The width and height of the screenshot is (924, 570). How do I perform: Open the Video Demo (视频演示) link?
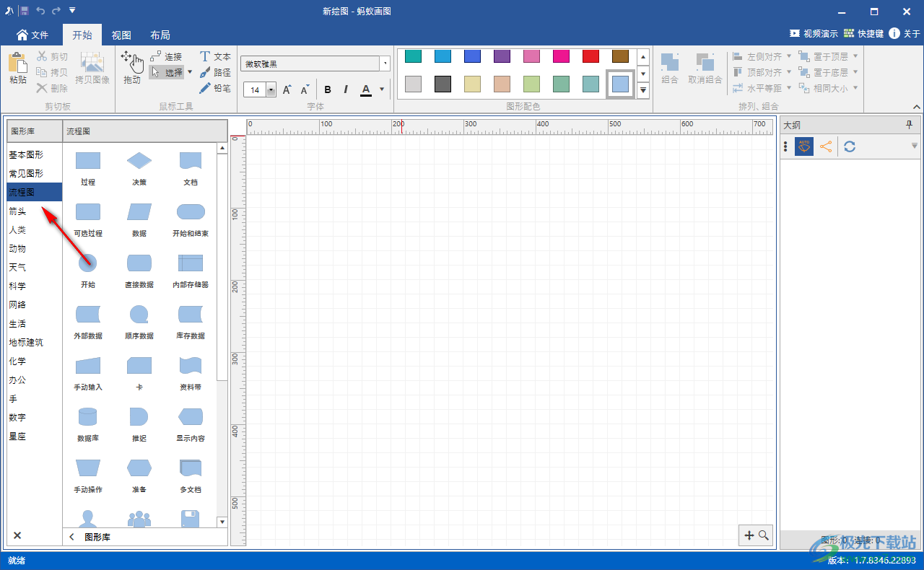click(814, 33)
